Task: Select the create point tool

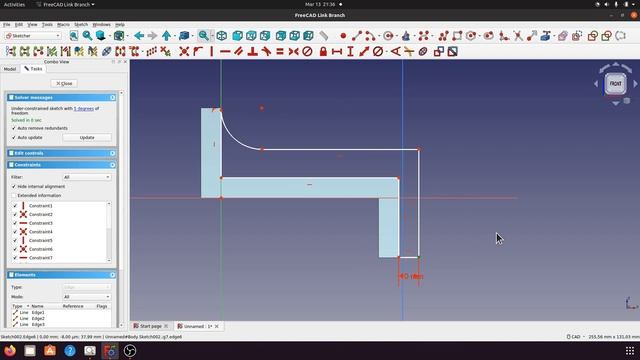Action: (343, 36)
